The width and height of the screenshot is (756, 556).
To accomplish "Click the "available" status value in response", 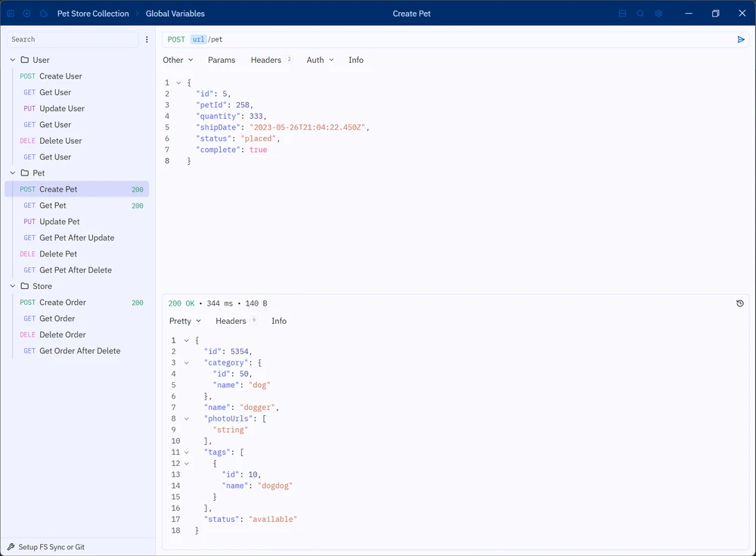I will tap(273, 520).
